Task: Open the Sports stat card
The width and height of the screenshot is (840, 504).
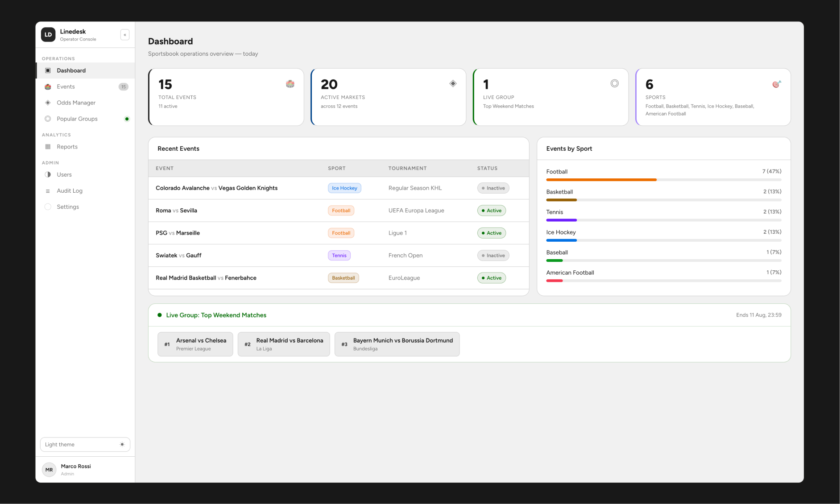Action: (713, 97)
